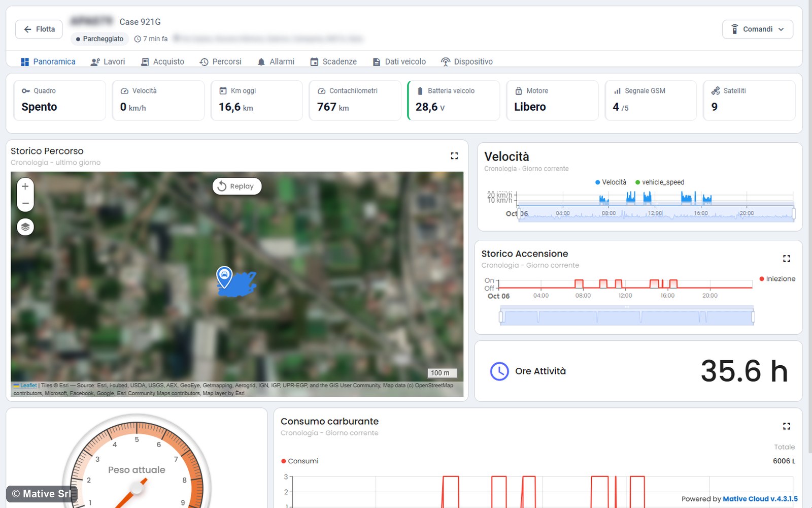812x508 pixels.
Task: Open the map layers selector
Action: coord(25,227)
